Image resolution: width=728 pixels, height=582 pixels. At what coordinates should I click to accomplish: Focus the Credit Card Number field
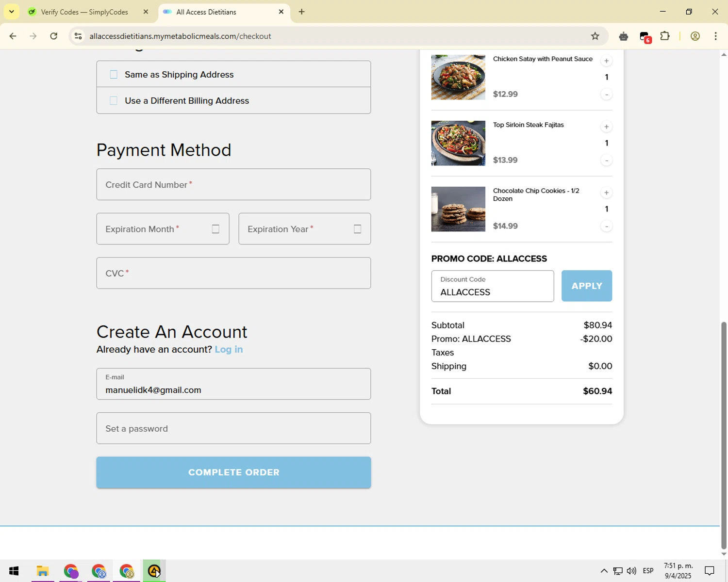(233, 184)
